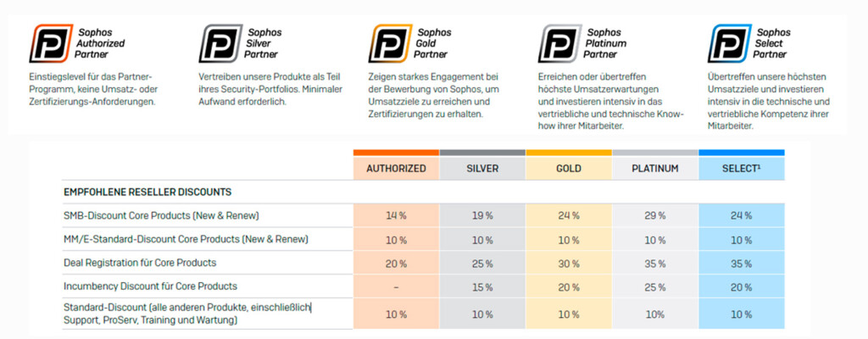Click the 30 % Gold Deal Registration cell
868x339 pixels.
point(569,264)
